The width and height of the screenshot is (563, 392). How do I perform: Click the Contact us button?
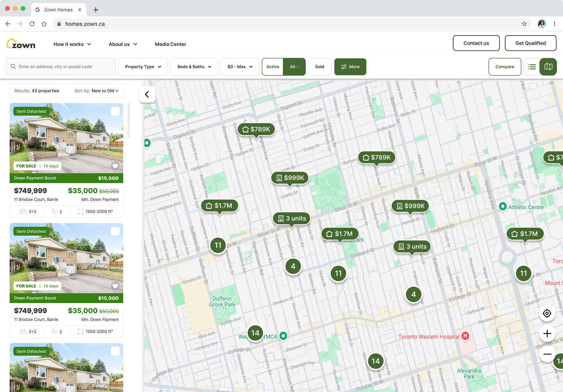[x=476, y=43]
